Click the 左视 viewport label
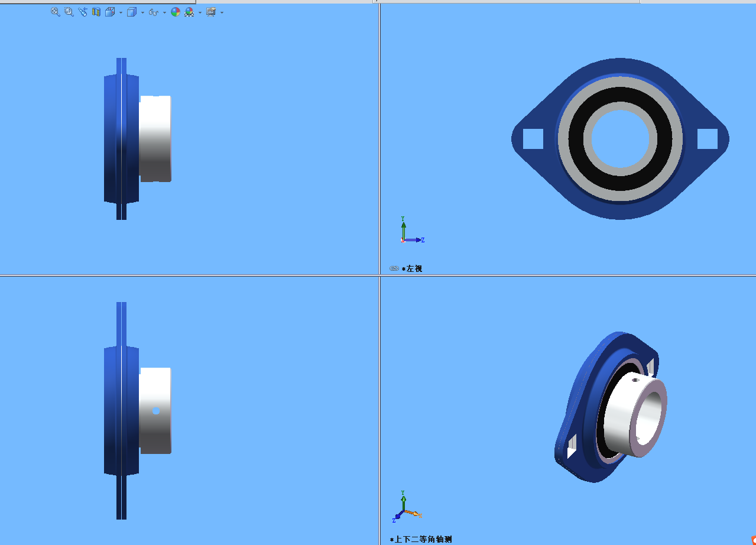The width and height of the screenshot is (756, 545). pyautogui.click(x=412, y=268)
